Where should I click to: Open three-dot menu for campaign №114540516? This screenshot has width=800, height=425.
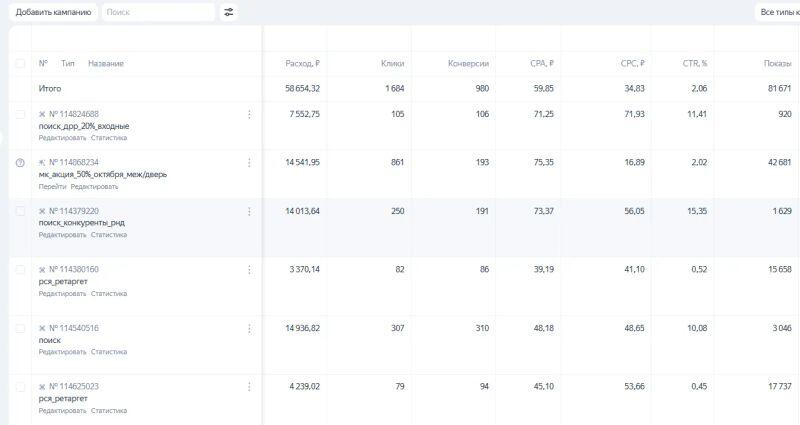click(x=249, y=328)
